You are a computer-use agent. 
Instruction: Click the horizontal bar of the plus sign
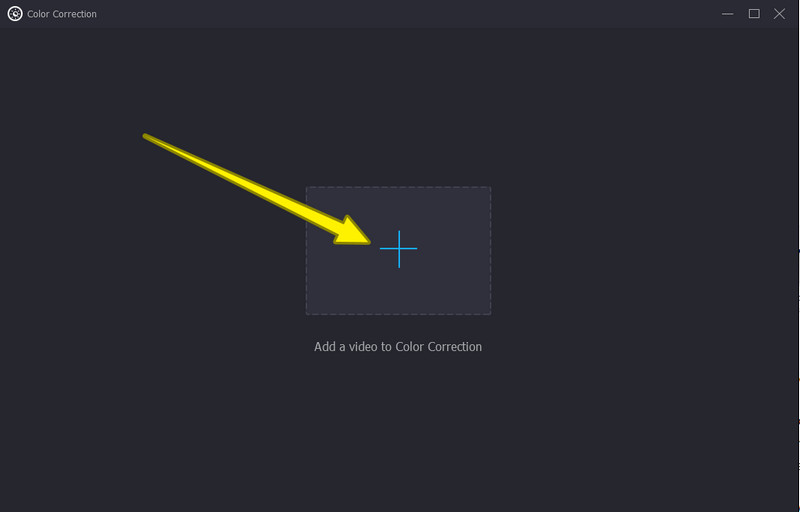398,249
